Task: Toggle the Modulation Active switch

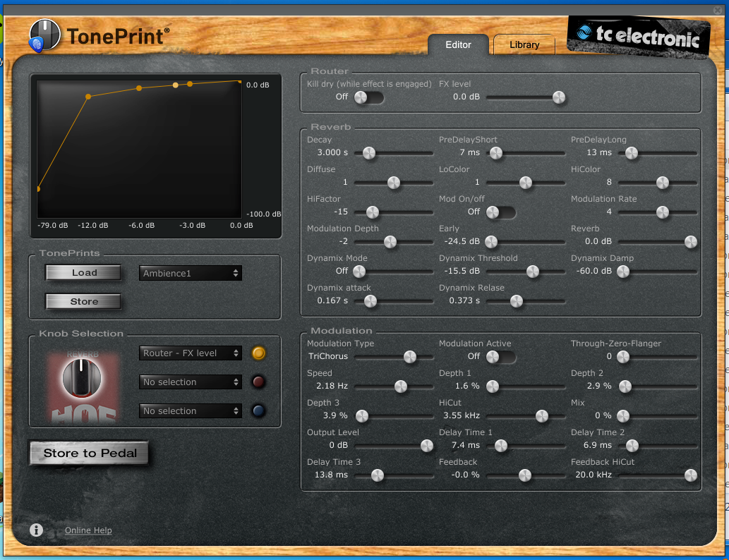Action: 501,357
